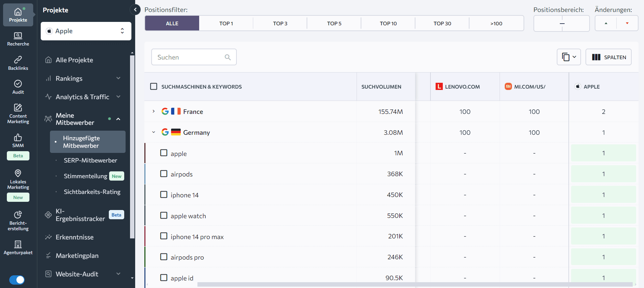Open Agenturpaket building icon
644x288 pixels.
tap(18, 244)
